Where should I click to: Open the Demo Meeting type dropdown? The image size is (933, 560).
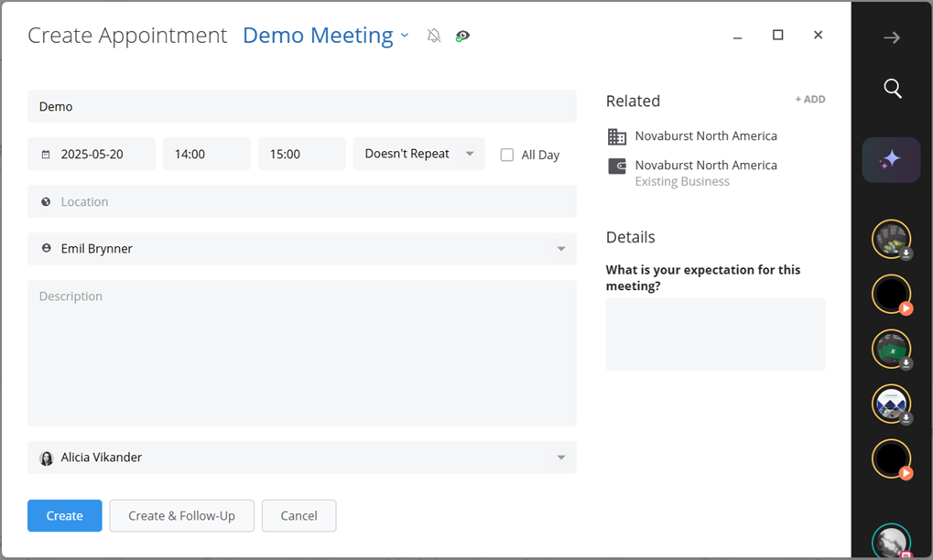(x=325, y=36)
